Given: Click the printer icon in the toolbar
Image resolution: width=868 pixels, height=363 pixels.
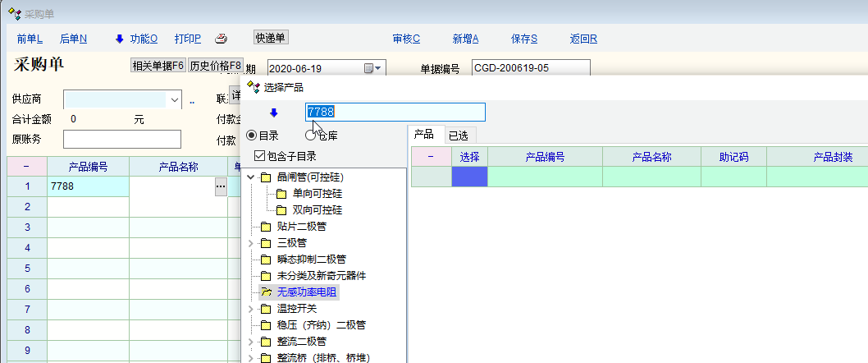Looking at the screenshot, I should coord(221,39).
